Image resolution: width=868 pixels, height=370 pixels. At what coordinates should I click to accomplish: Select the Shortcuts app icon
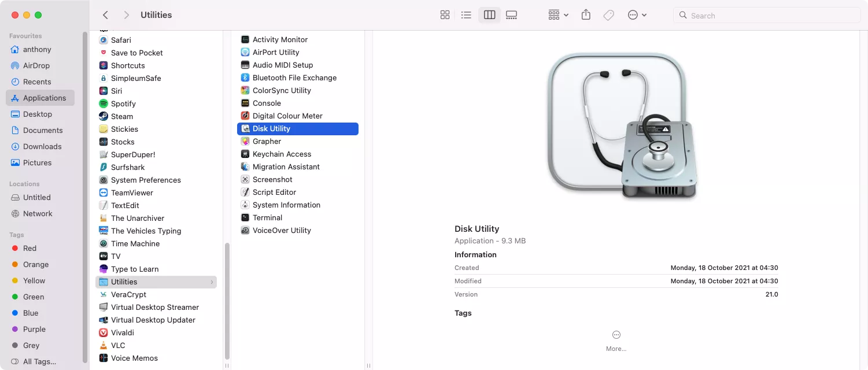[104, 65]
